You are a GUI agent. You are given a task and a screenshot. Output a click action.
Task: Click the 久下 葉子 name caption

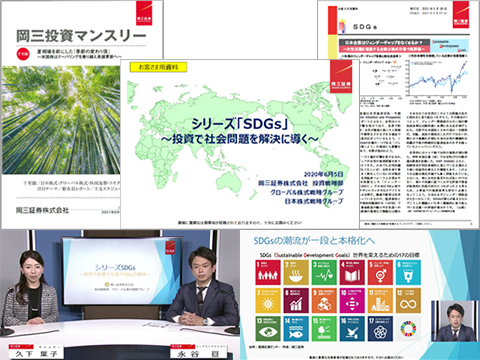pyautogui.click(x=37, y=353)
